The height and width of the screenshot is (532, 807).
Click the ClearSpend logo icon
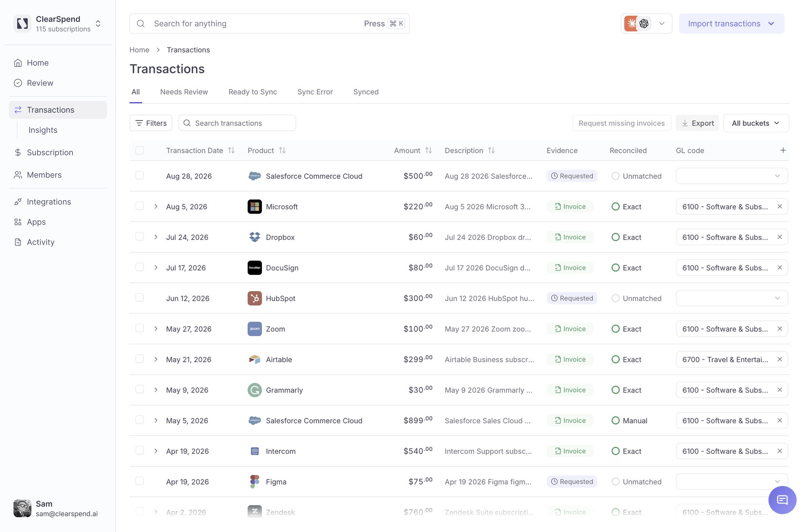click(x=22, y=24)
